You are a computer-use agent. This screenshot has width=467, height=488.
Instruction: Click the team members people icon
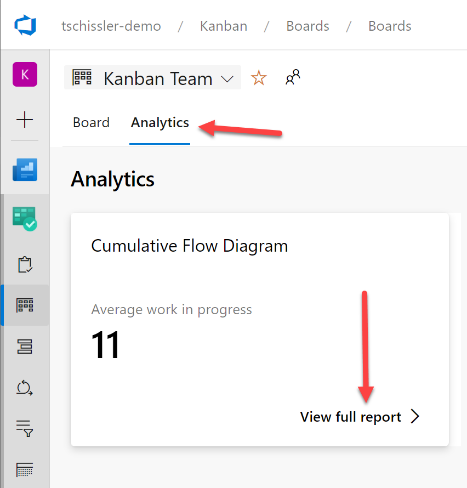pyautogui.click(x=293, y=77)
